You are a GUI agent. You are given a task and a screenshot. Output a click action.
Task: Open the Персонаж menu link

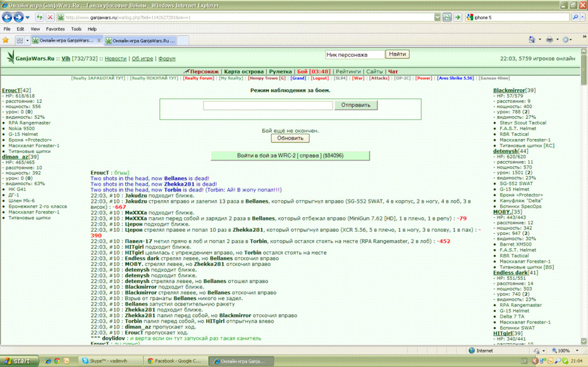point(204,71)
